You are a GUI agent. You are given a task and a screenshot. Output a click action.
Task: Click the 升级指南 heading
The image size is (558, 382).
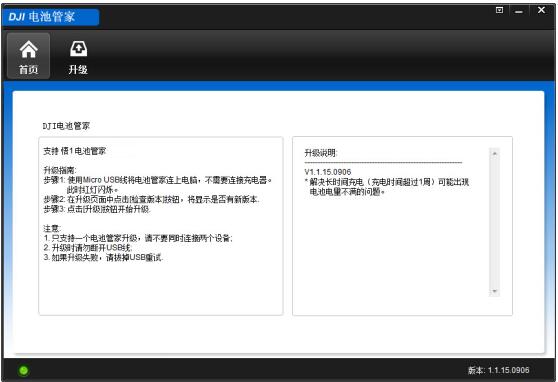coord(60,170)
